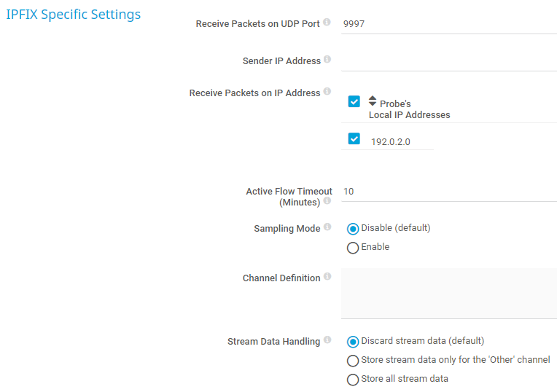The width and height of the screenshot is (557, 392).
Task: Select Store stream data only for 'Other' channel
Action: coord(353,361)
